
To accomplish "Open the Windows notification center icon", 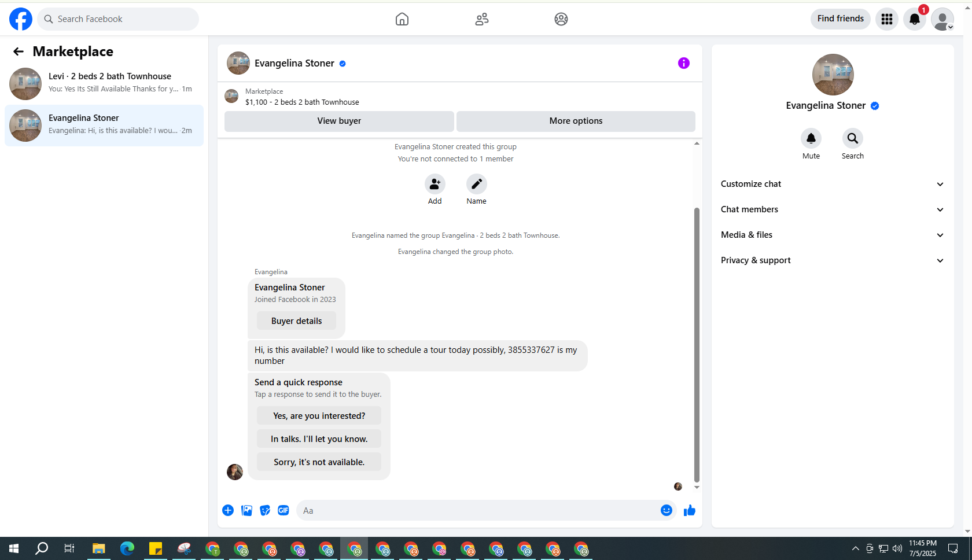I will [953, 548].
